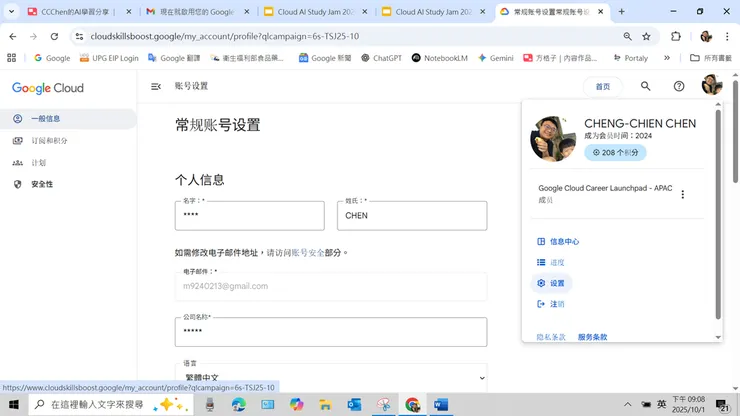This screenshot has width=740, height=416.
Task: Click the taskbar search box
Action: 111,405
